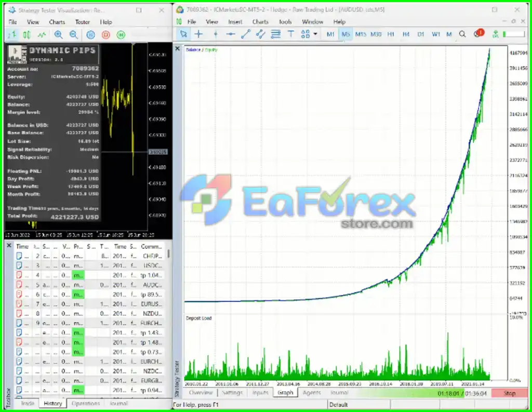This screenshot has height=412, width=532.
Task: Open View menu in Strategy Tester Visualization
Action: (33, 22)
